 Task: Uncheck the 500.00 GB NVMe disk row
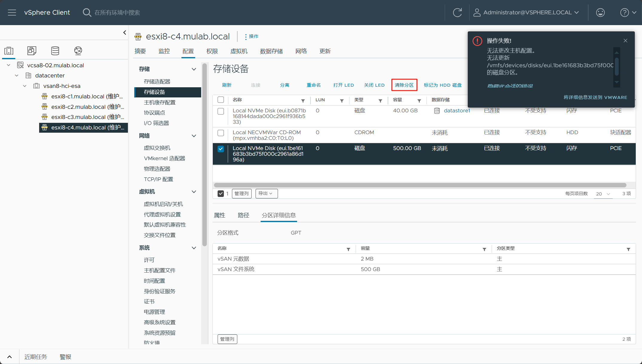pyautogui.click(x=221, y=149)
